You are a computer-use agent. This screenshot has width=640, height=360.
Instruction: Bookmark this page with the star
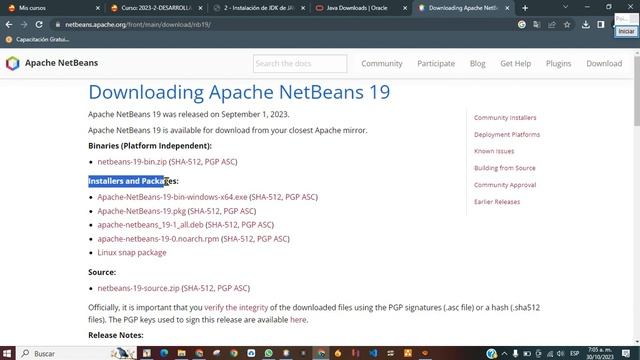click(x=567, y=24)
